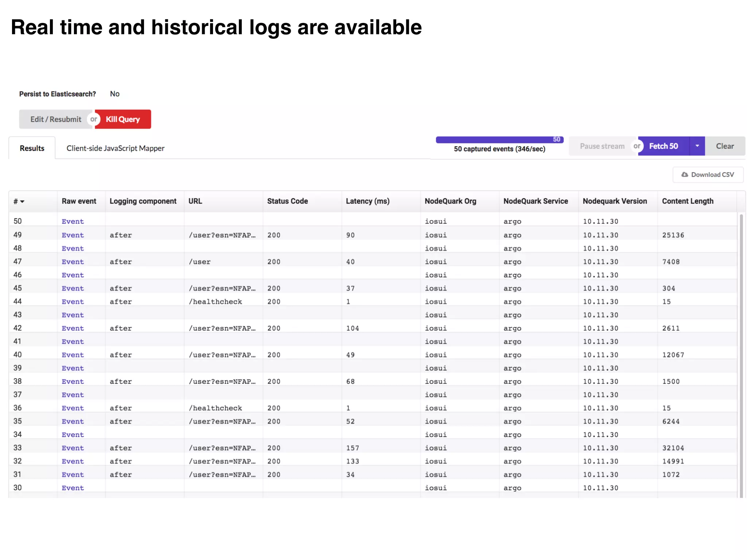Select the /user?esn=NFAP… URL in row 49
Screen dimensions: 747x560
[222, 235]
